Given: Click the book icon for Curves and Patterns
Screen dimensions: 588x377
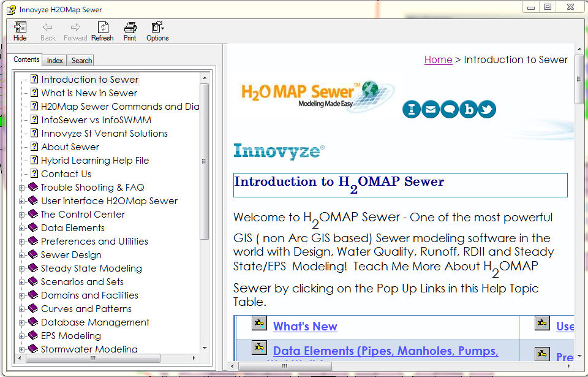Looking at the screenshot, I should tap(33, 308).
